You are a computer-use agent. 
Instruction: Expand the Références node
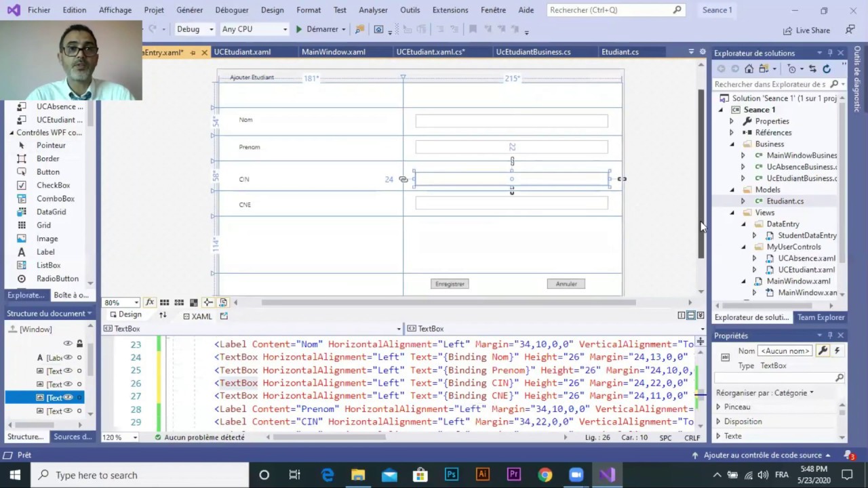click(x=732, y=133)
